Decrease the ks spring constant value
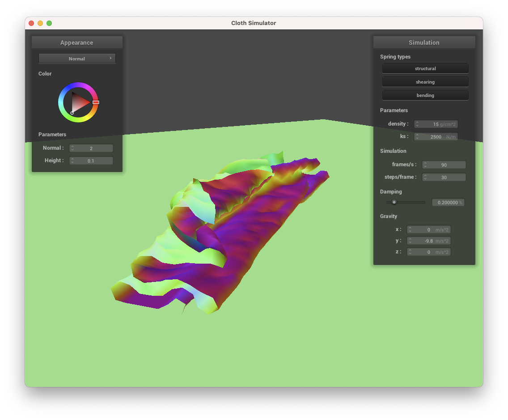 point(416,138)
